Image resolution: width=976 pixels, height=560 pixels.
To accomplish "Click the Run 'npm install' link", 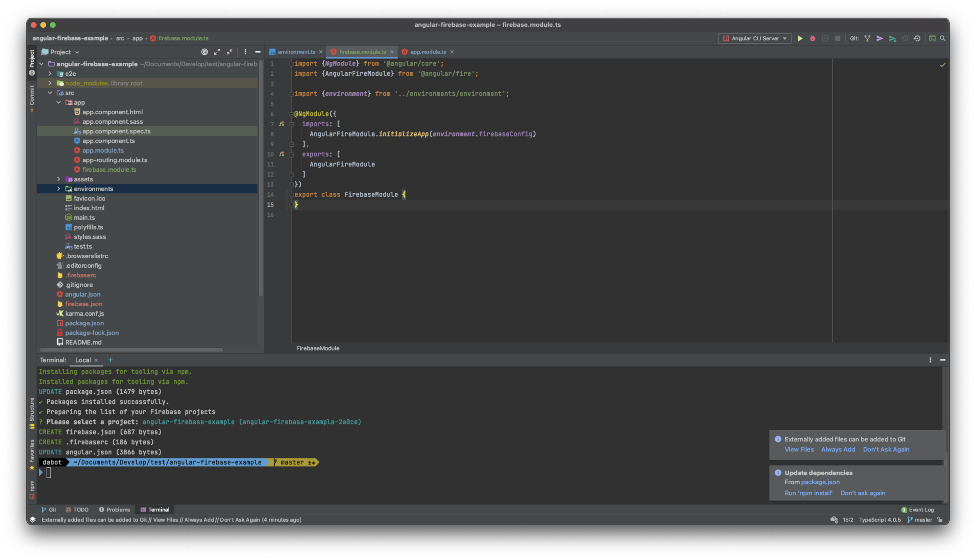I will 808,493.
